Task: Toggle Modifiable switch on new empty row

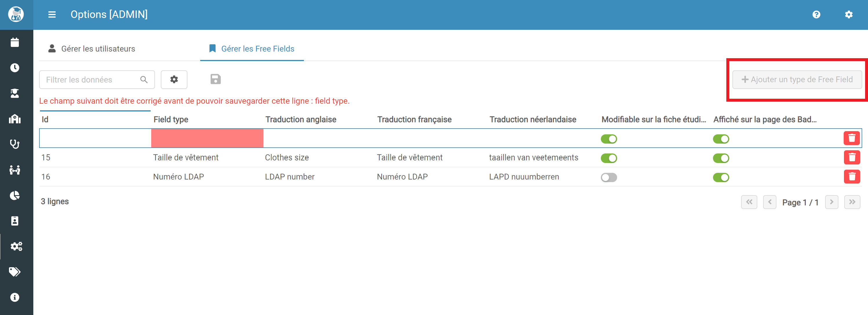Action: [608, 139]
